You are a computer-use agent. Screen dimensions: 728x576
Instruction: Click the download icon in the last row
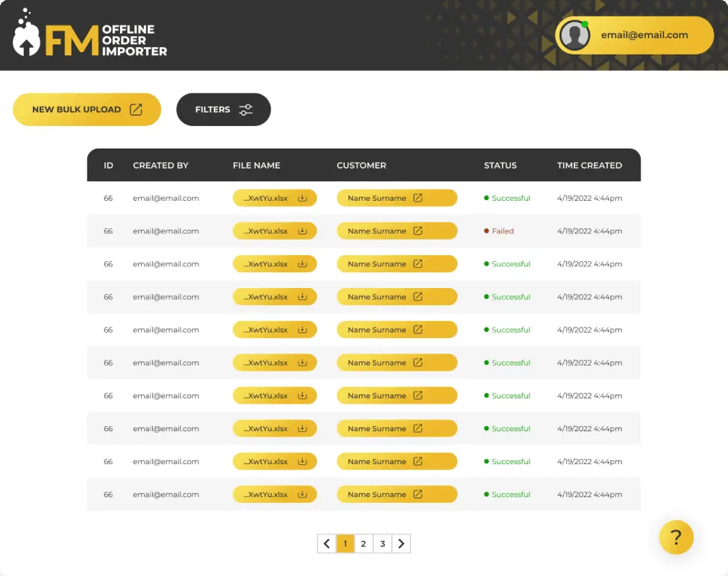click(302, 495)
